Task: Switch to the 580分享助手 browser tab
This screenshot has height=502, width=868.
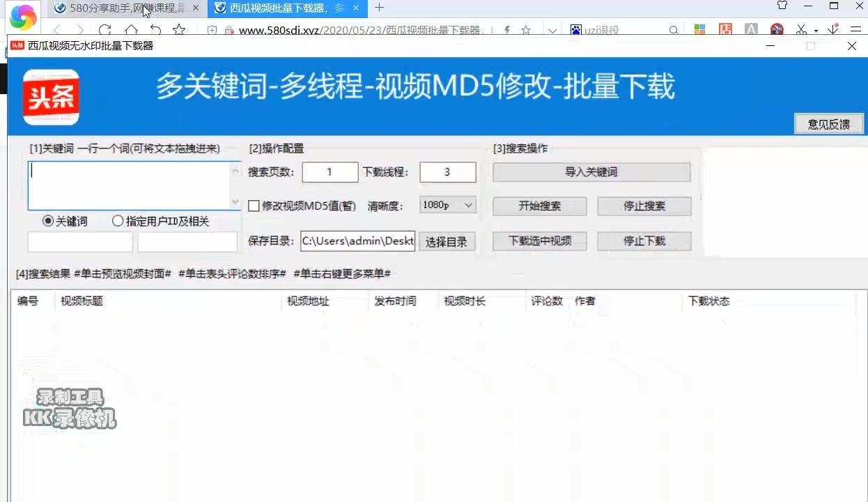Action: coord(127,8)
